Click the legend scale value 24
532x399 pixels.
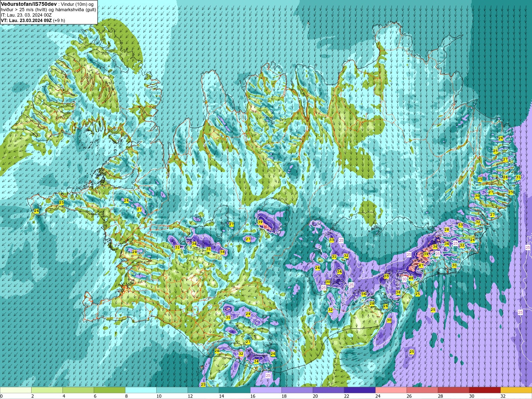[x=377, y=396]
